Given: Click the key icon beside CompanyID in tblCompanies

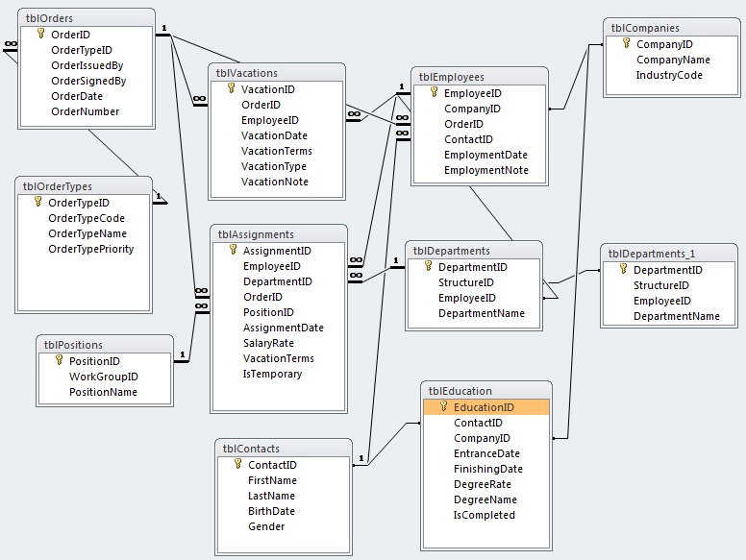Looking at the screenshot, I should coord(627,43).
